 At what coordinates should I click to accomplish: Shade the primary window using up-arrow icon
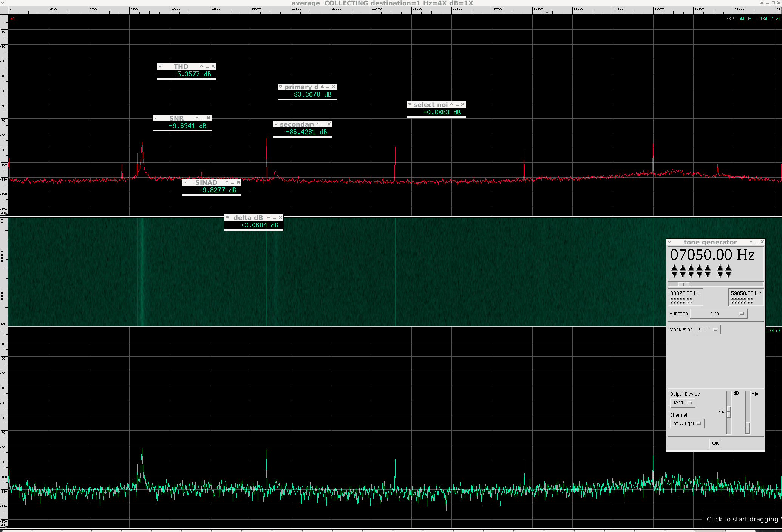pos(322,87)
